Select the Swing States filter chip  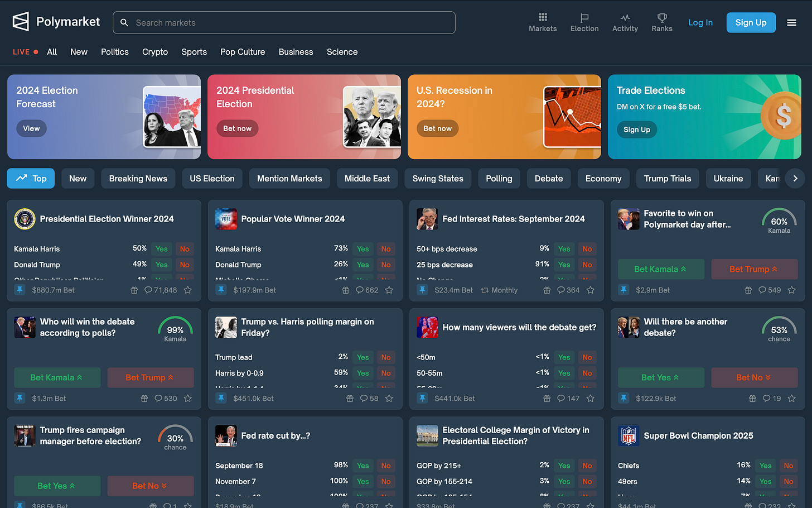click(438, 179)
